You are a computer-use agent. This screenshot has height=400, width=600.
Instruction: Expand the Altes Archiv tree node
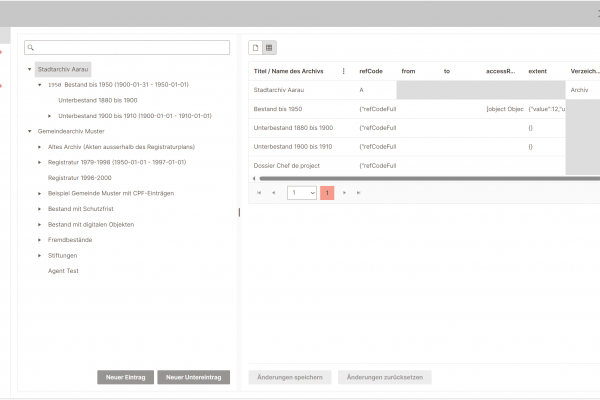pos(40,146)
